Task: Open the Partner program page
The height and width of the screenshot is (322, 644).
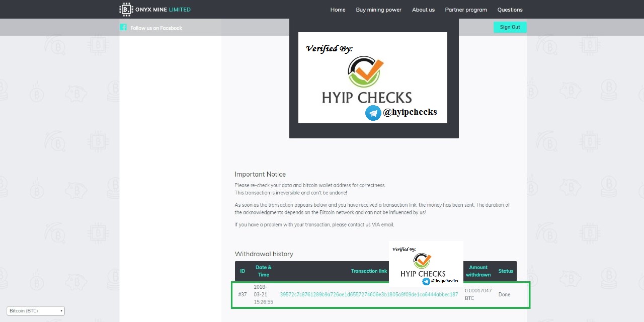Action: point(466,10)
